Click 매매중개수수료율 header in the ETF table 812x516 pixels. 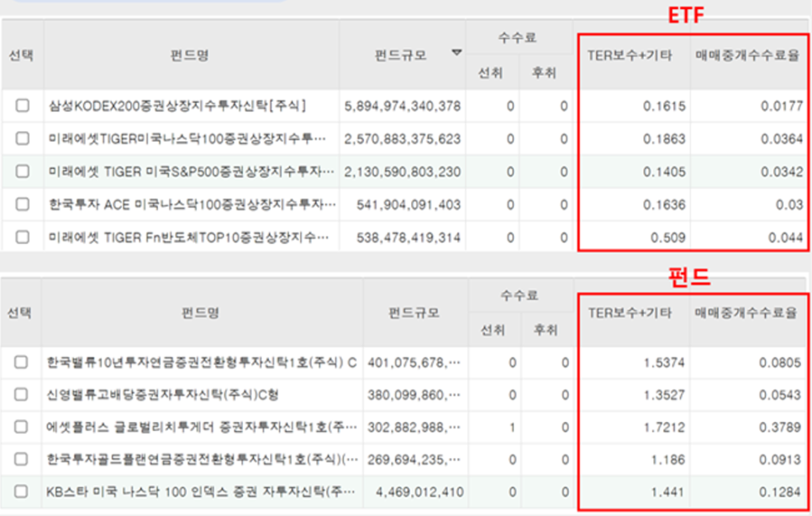coord(748,55)
